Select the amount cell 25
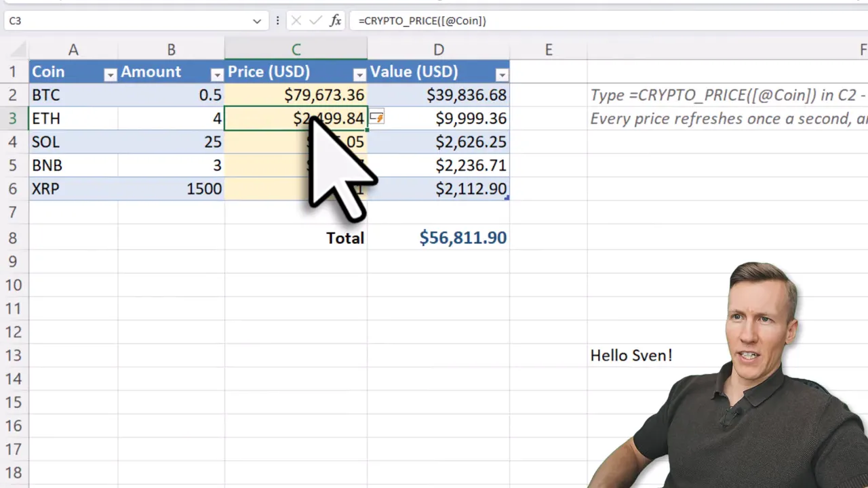 [171, 142]
